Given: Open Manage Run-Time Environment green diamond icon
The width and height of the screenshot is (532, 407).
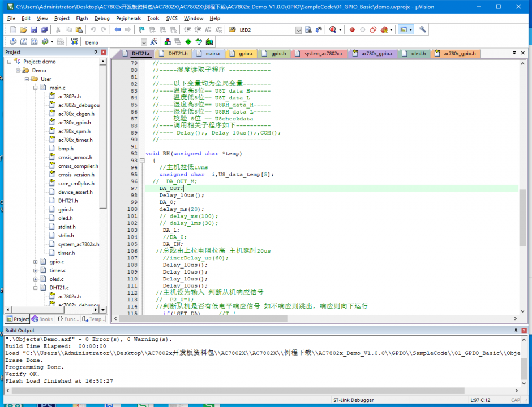Looking at the screenshot, I should [x=188, y=42].
